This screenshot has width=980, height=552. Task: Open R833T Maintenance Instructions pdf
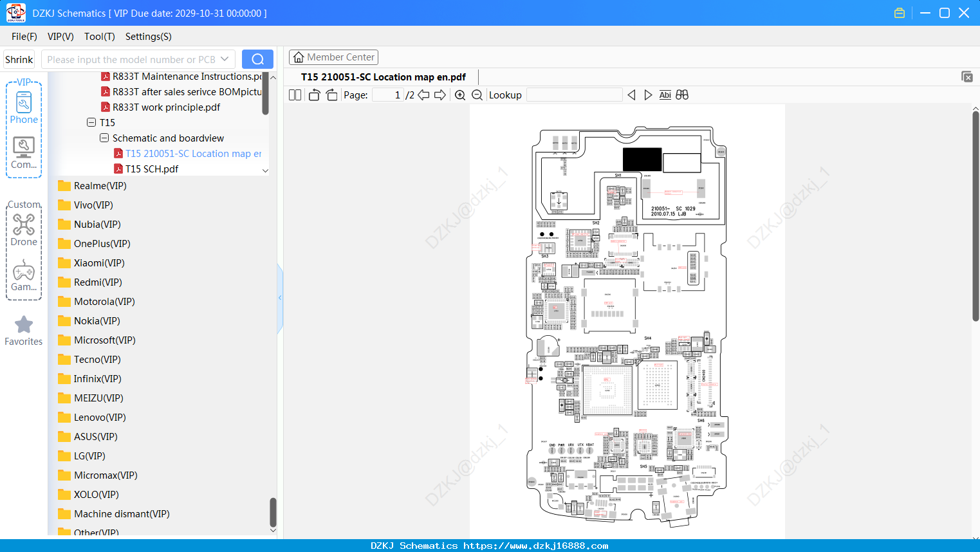click(181, 77)
